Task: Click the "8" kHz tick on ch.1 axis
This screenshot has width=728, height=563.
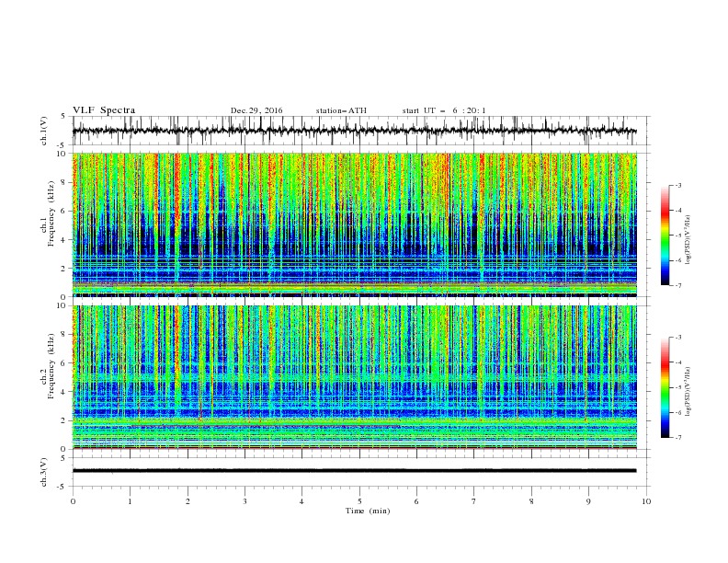Action: coord(65,182)
